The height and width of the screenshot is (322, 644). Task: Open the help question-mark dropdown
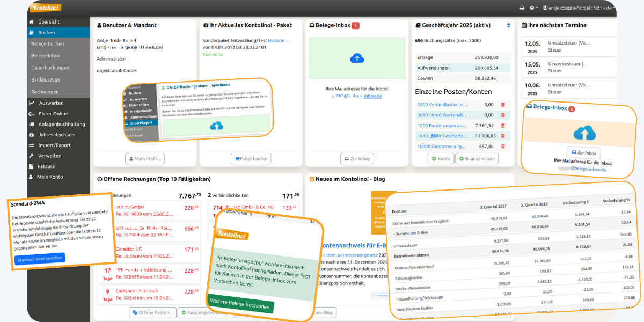533,8
